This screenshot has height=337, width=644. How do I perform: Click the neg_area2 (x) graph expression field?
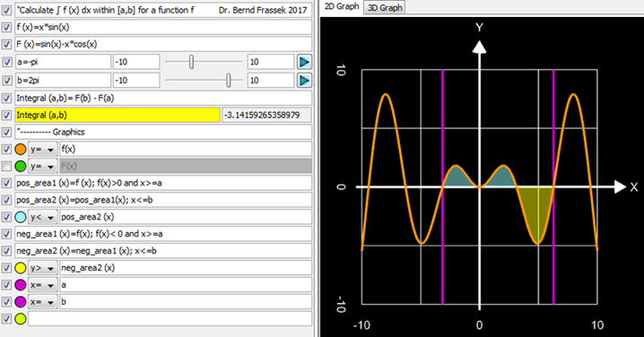point(186,268)
